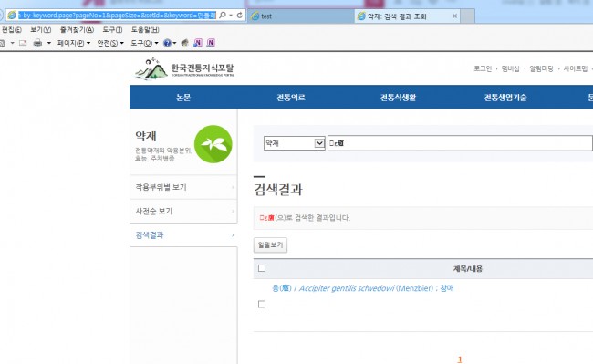This screenshot has width=593, height=364.
Task: Open the 전통식생활 navigation tab
Action: (399, 98)
